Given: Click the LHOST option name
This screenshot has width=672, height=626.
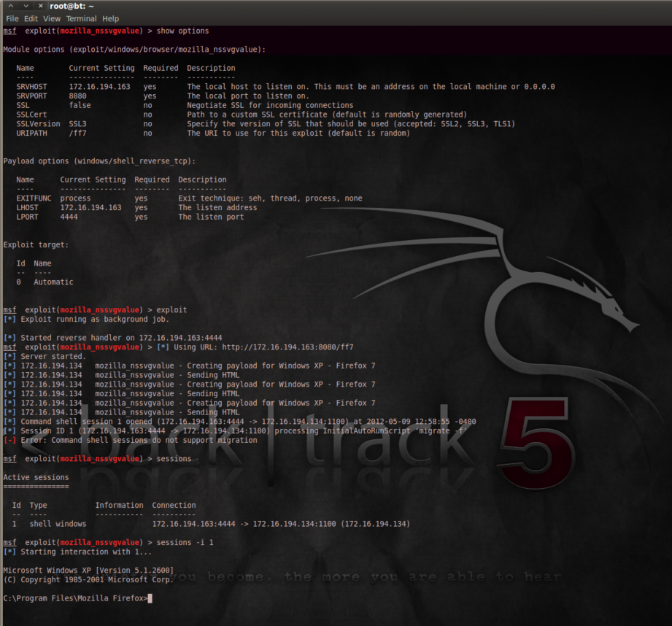Looking at the screenshot, I should click(x=28, y=208).
